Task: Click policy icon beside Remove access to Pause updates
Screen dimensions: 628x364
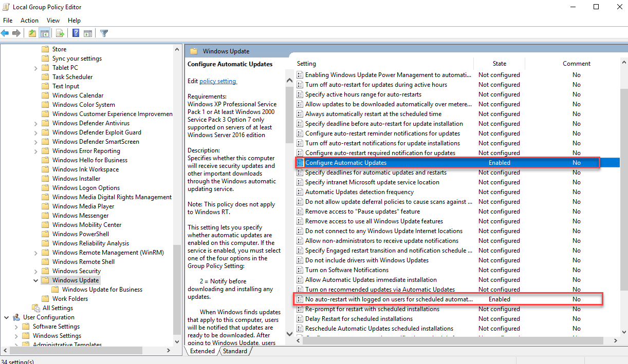Action: pos(300,212)
